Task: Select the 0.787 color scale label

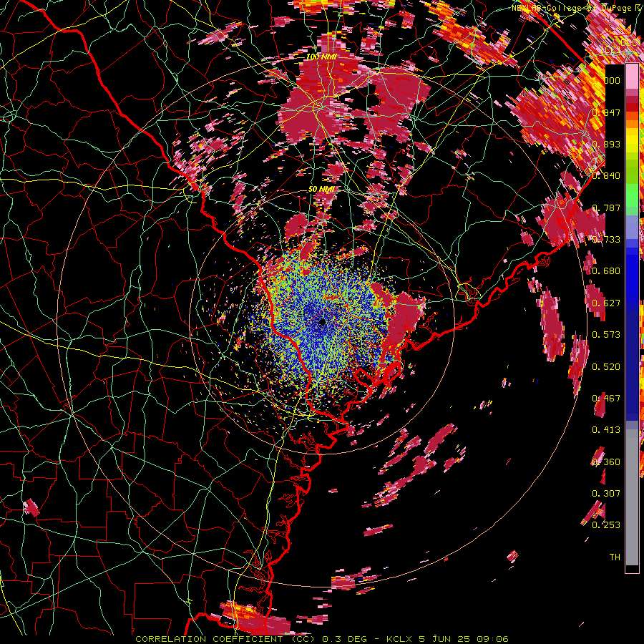Action: point(606,208)
